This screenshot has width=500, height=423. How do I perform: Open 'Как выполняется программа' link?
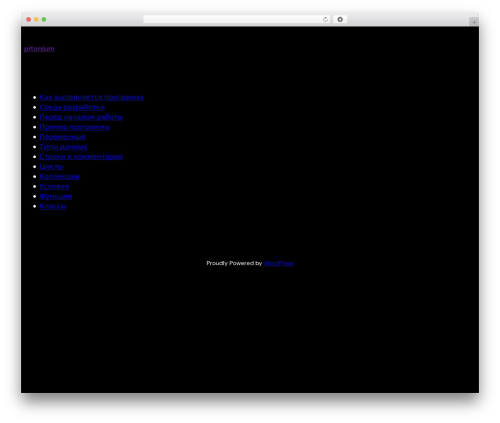(92, 97)
